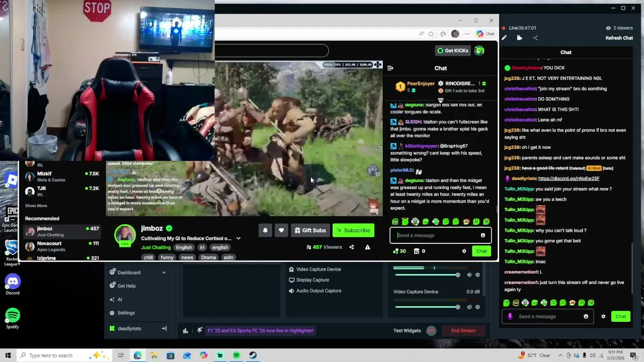Open Settings in streaming app sidebar
This screenshot has height=362, width=644.
pyautogui.click(x=126, y=313)
